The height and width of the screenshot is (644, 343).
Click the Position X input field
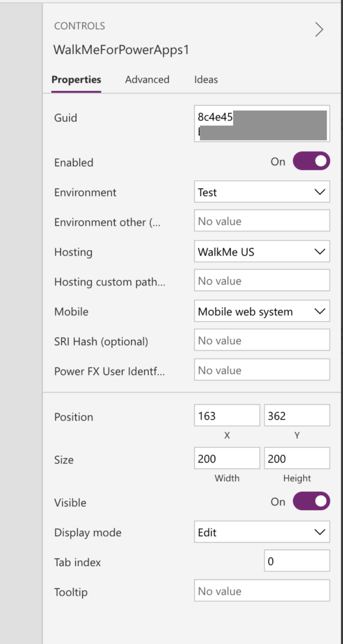tap(226, 415)
